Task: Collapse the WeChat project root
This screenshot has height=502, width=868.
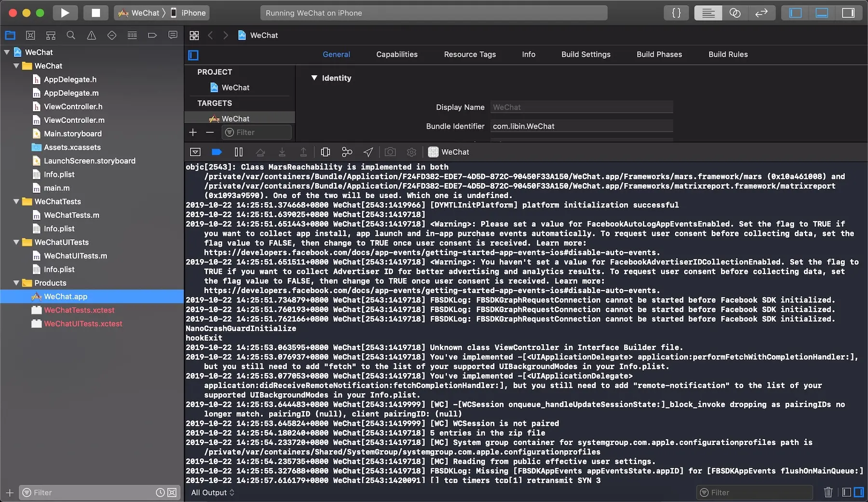Action: point(7,52)
